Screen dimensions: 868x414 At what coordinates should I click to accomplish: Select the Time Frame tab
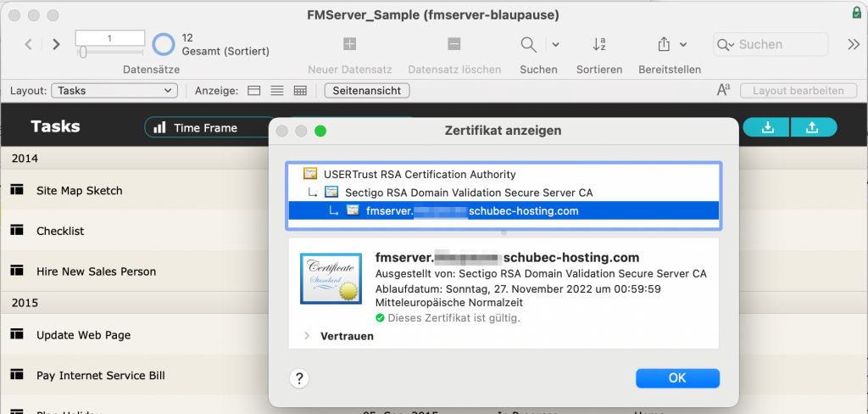click(205, 127)
